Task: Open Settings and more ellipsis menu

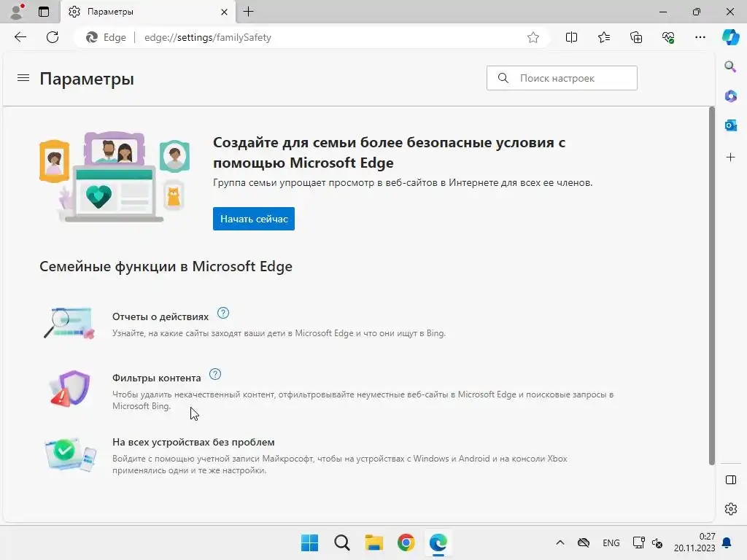Action: tap(700, 37)
